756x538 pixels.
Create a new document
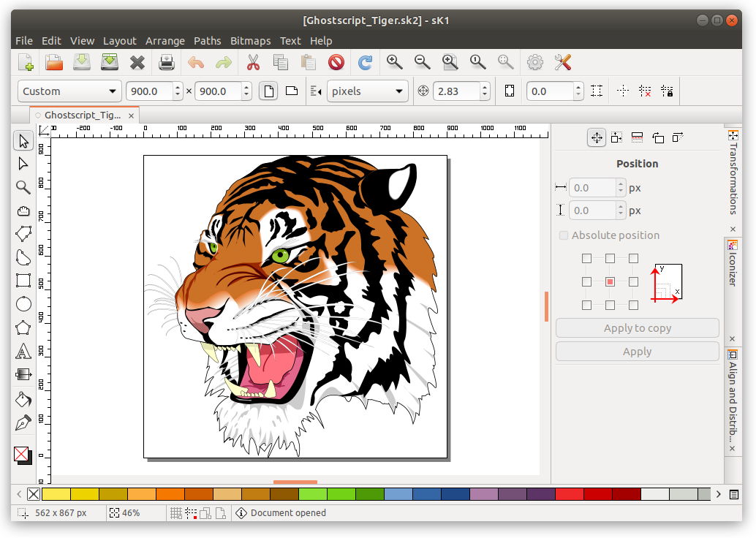[26, 63]
